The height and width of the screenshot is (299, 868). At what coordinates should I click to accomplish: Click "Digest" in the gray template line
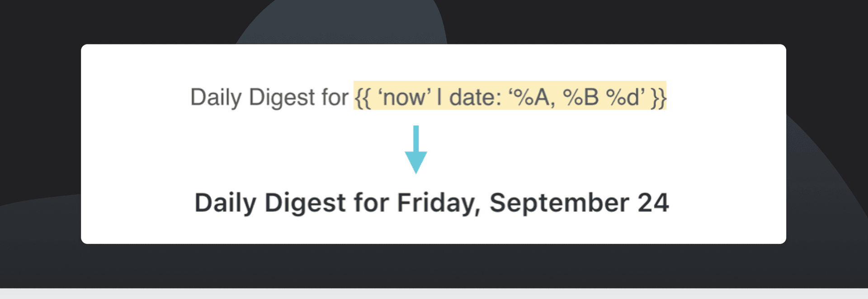(x=282, y=97)
